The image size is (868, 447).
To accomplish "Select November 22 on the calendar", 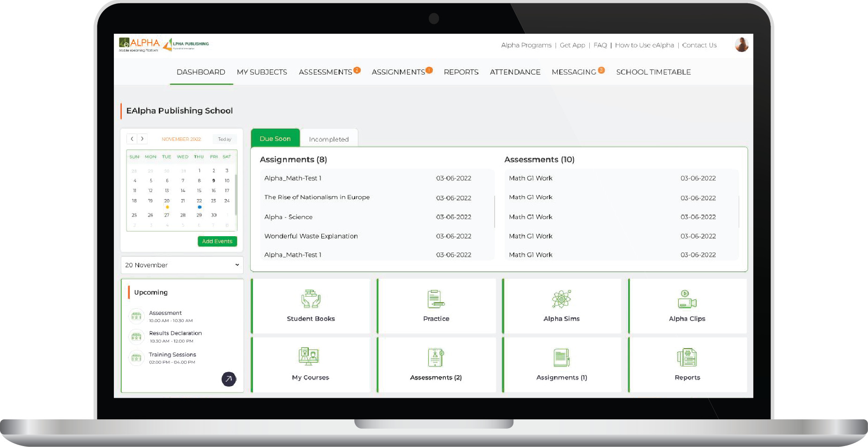I will (199, 201).
